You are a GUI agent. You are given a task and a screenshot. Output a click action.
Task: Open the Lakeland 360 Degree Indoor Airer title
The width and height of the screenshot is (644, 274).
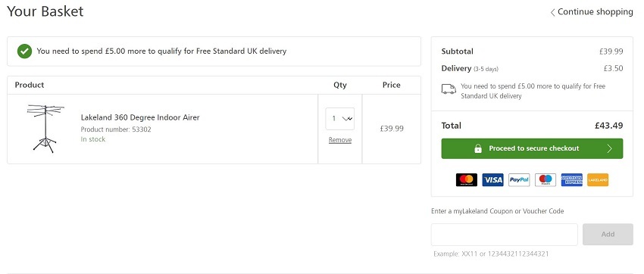click(140, 117)
